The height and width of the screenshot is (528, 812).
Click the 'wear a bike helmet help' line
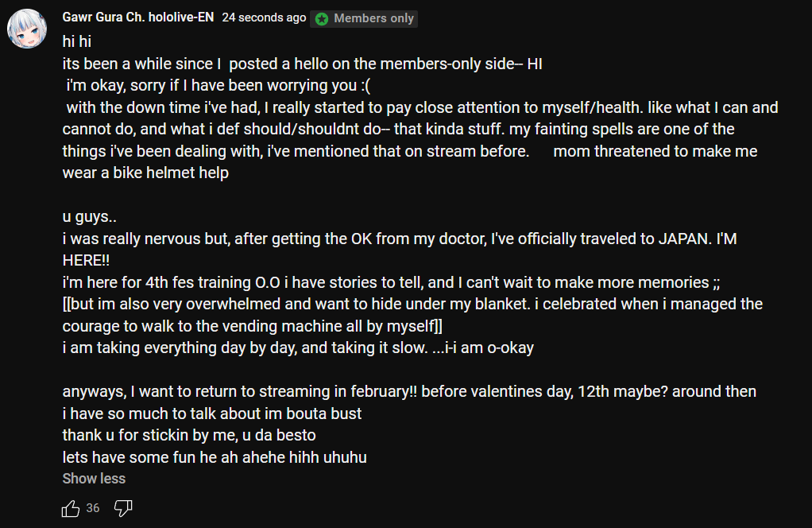tap(145, 173)
